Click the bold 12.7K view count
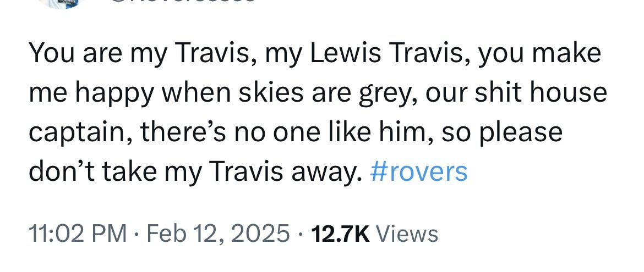 pyautogui.click(x=340, y=234)
